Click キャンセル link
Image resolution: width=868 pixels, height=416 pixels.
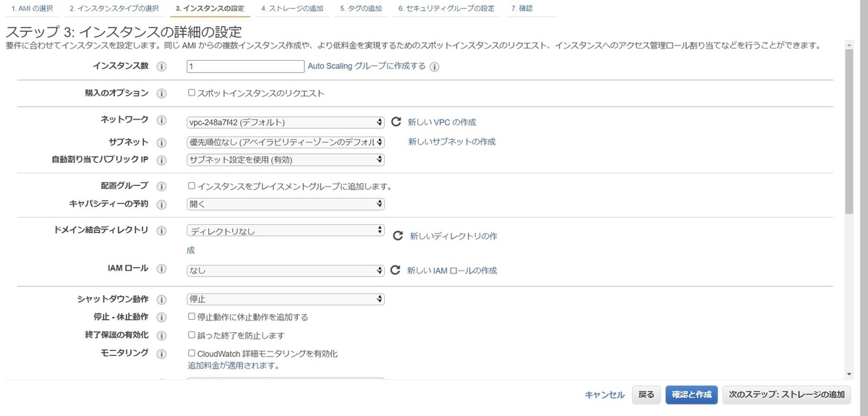tap(605, 394)
